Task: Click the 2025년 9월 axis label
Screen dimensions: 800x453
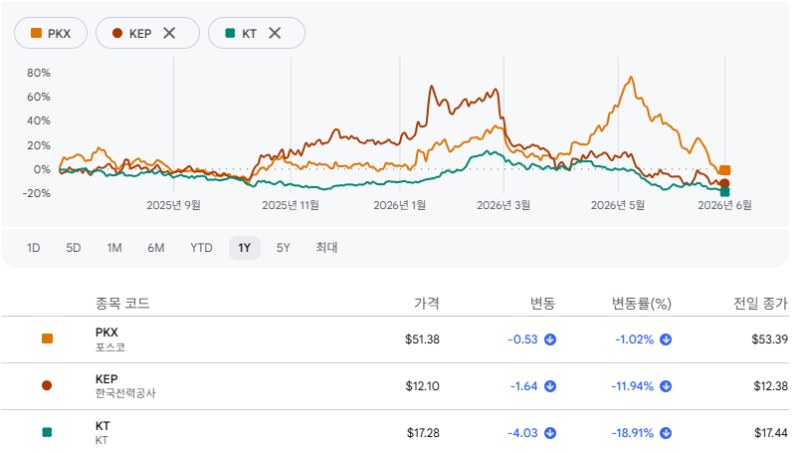Action: pyautogui.click(x=173, y=205)
